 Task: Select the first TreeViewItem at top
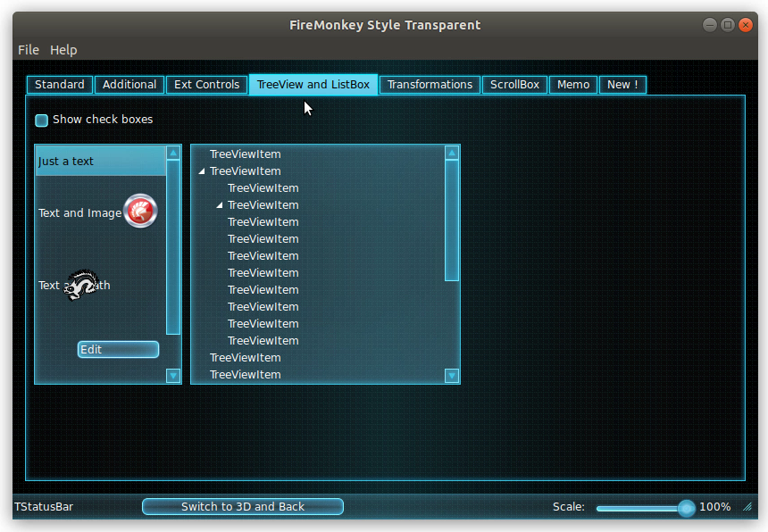click(246, 154)
